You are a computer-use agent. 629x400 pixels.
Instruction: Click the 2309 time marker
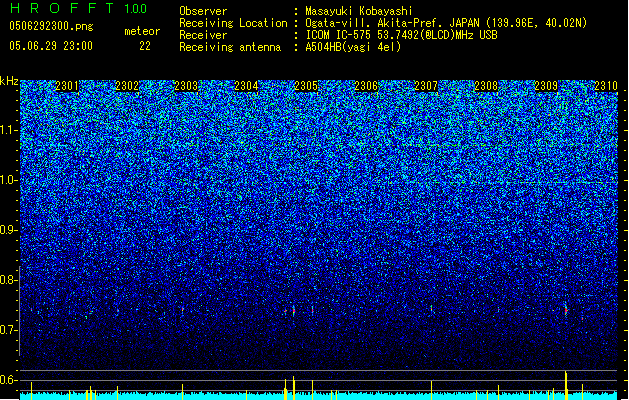point(546,86)
